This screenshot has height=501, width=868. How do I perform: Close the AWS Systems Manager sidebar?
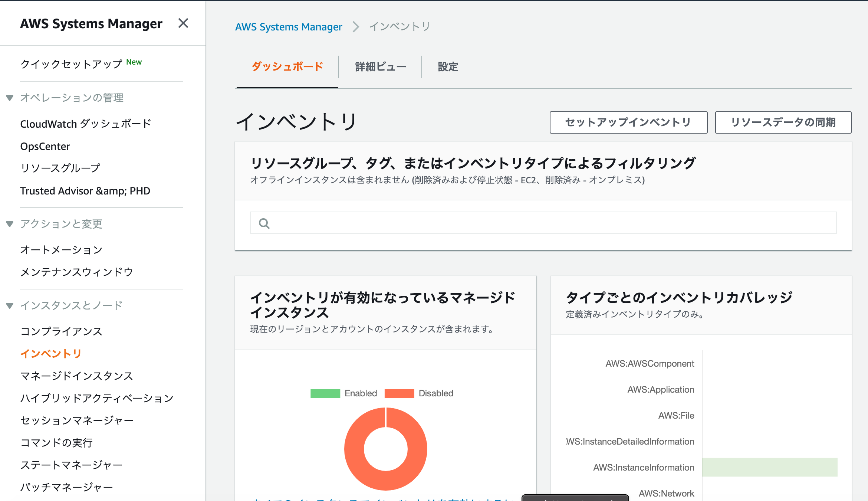coord(183,23)
